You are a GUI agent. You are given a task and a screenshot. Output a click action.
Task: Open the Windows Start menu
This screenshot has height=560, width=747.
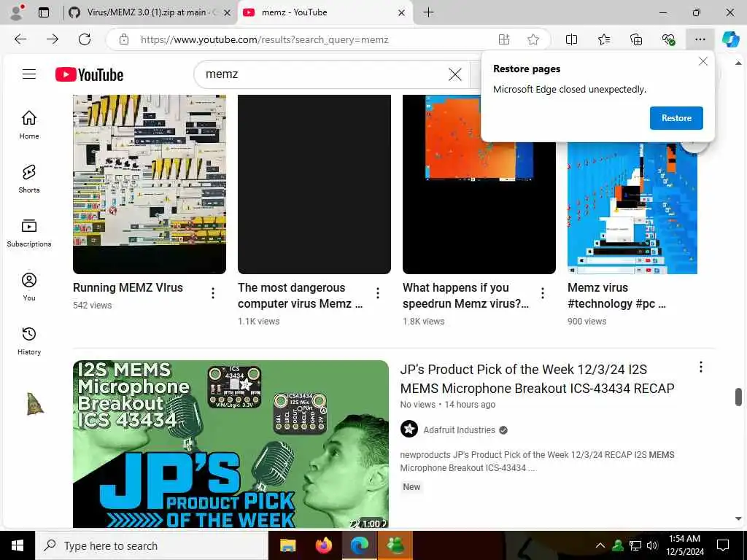click(x=18, y=545)
